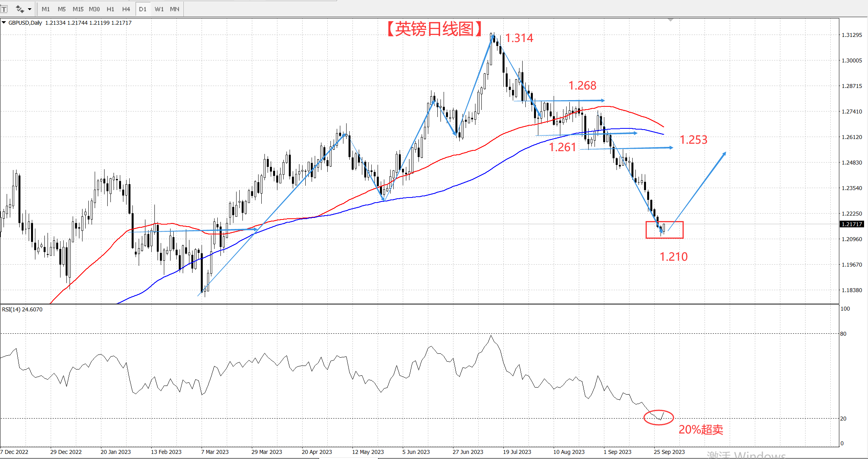
Task: Switch chart to M1 timeframe
Action: [46, 9]
